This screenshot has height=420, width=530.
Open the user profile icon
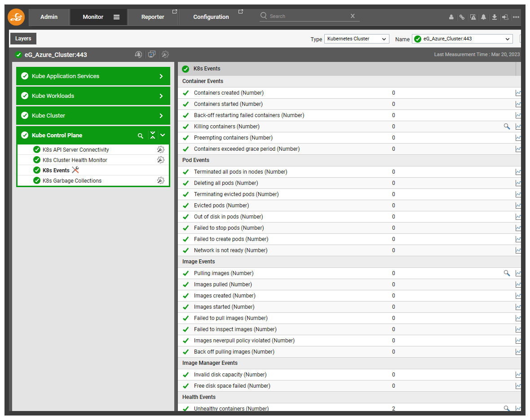pos(451,17)
